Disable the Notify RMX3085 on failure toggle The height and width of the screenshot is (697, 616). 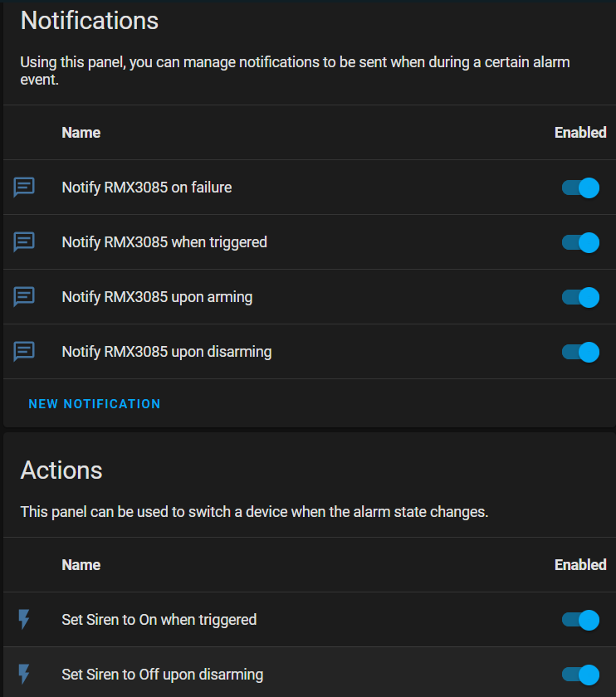(x=580, y=188)
